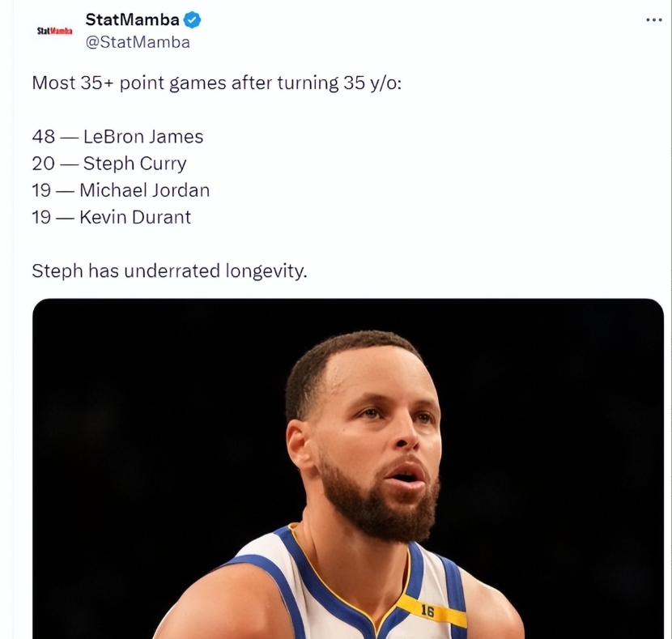This screenshot has height=639, width=672.
Task: Select the '20 — Steph Curry' line
Action: (x=109, y=164)
